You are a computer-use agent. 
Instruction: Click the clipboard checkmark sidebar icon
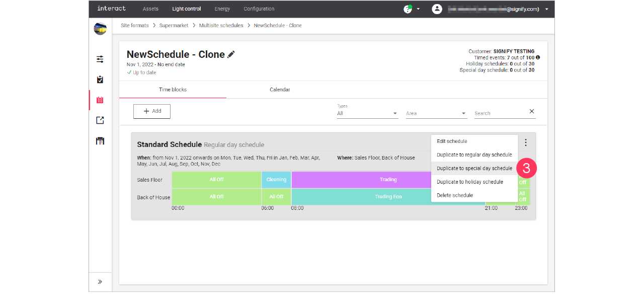pyautogui.click(x=100, y=79)
